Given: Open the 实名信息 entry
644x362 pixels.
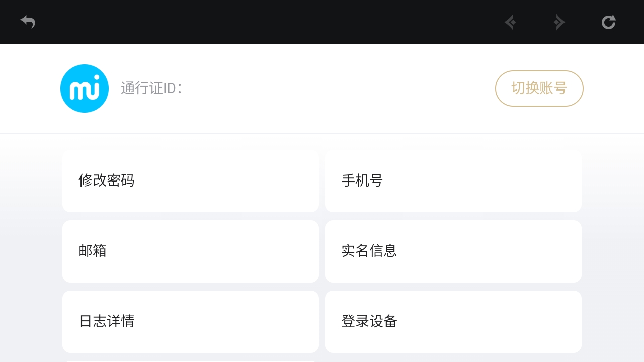Looking at the screenshot, I should click(x=453, y=251).
